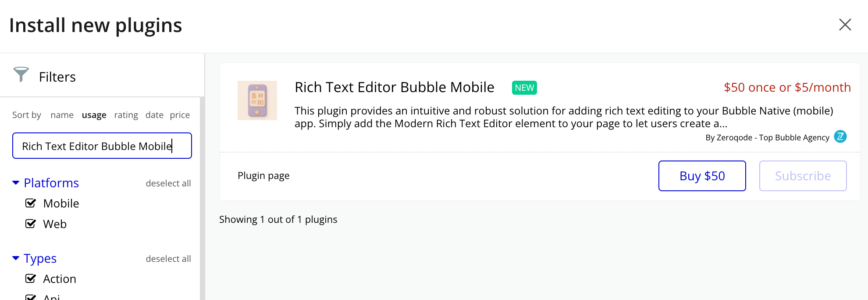Image resolution: width=868 pixels, height=300 pixels.
Task: Sort plugins by rating
Action: click(126, 115)
